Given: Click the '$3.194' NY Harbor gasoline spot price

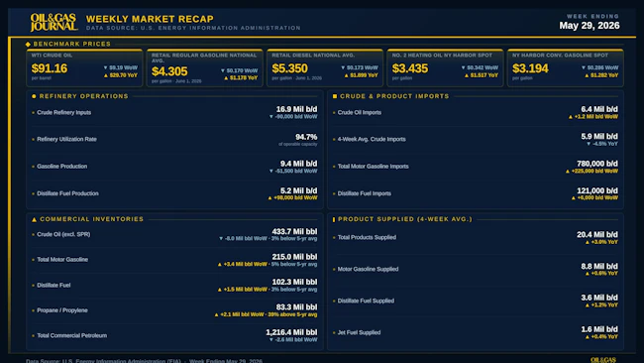Looking at the screenshot, I should point(530,68).
